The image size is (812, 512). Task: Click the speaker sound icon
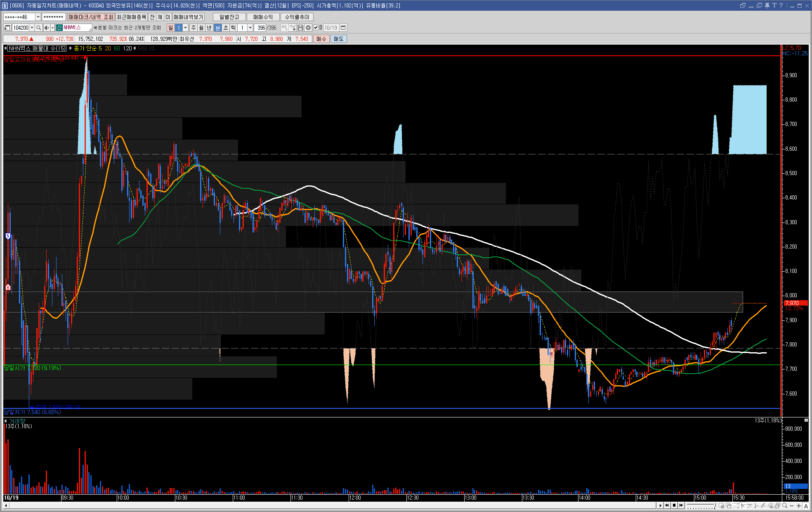pyautogui.click(x=47, y=28)
